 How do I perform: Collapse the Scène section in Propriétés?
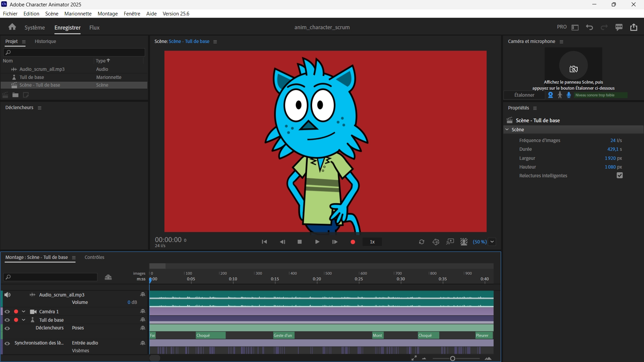pos(507,130)
